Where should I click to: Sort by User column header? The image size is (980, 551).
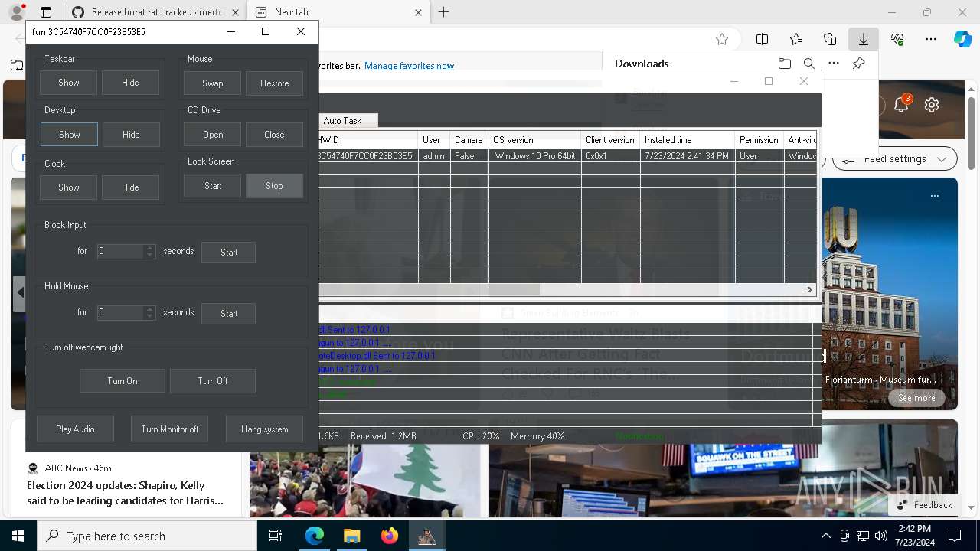click(x=434, y=140)
